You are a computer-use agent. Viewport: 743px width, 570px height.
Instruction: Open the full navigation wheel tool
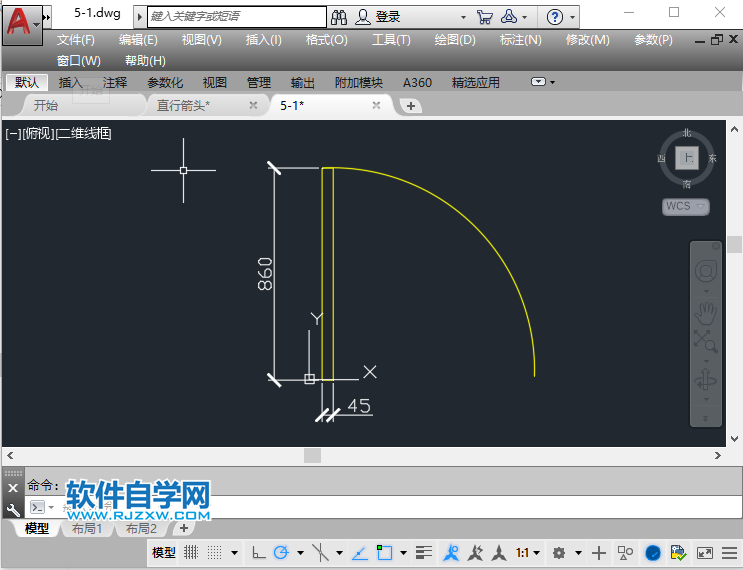[706, 271]
